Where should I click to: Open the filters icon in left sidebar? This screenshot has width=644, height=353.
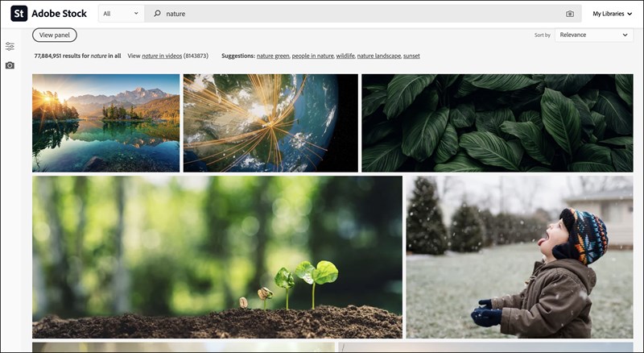[10, 46]
